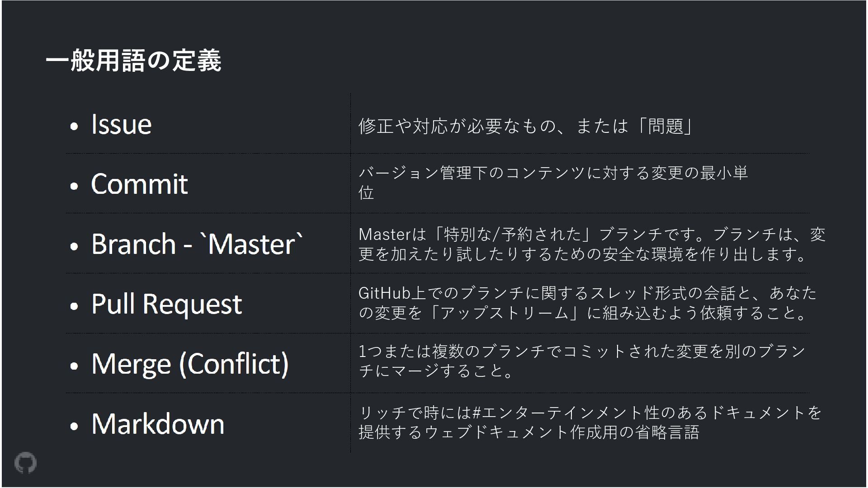Click the Branch - `Master` heading
Viewport: 868px width, 488px height.
(197, 244)
